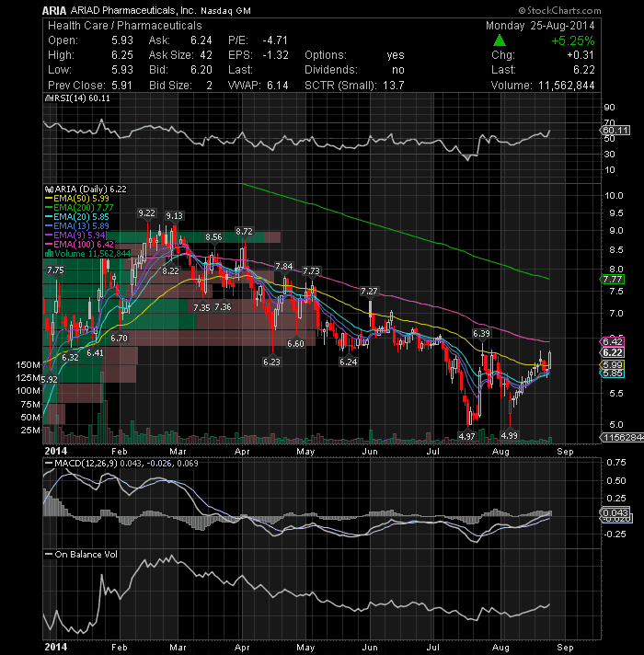Click the 7.75 January price annotation

pos(55,270)
